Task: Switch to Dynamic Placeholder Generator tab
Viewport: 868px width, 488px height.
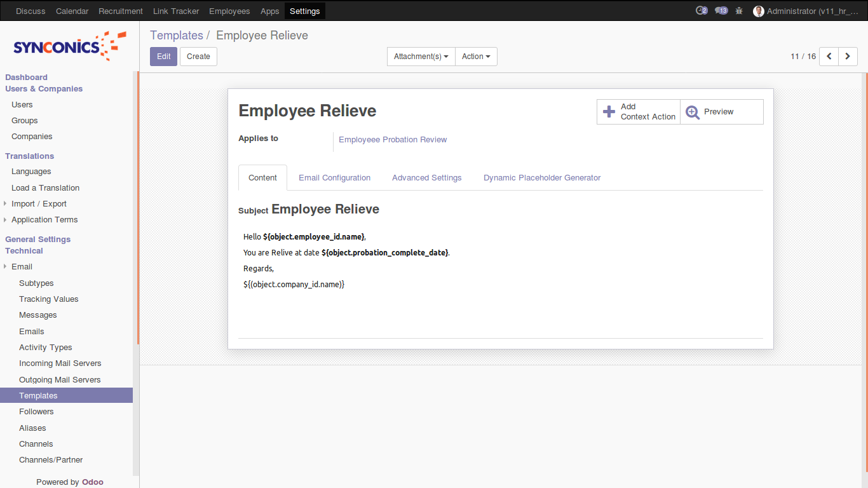Action: (x=541, y=178)
